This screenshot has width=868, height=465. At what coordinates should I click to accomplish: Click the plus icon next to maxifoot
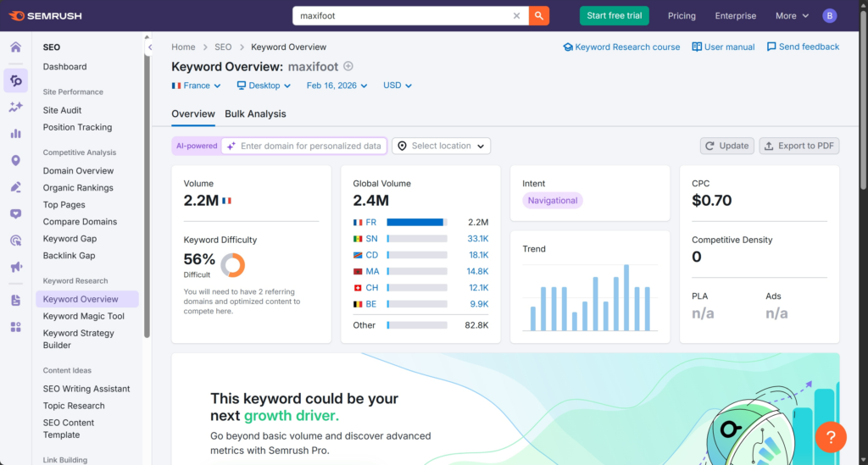click(x=348, y=67)
